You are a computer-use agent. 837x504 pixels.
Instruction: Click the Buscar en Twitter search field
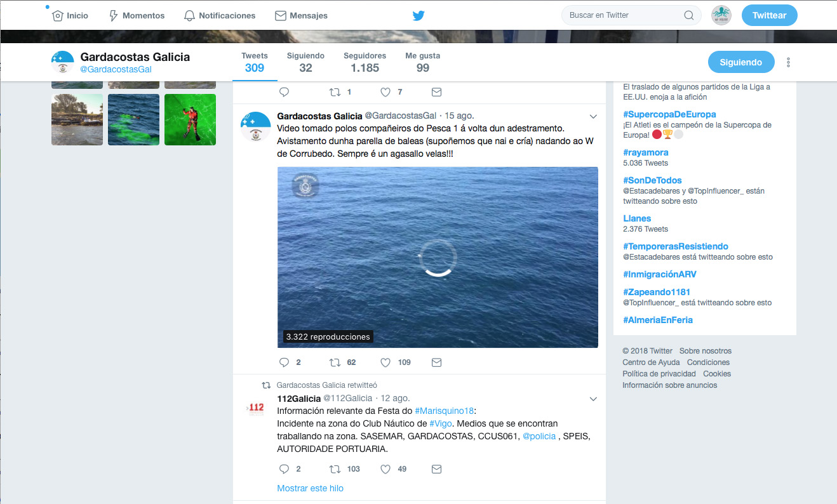[x=622, y=15]
